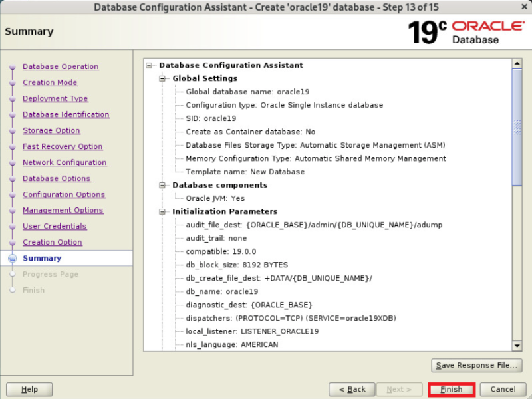
Task: Open the Fast Recovery Option step
Action: point(63,146)
